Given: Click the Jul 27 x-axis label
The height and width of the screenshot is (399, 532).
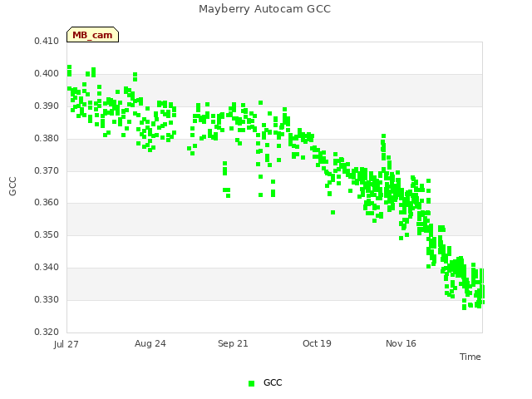Looking at the screenshot, I should click(x=66, y=344).
